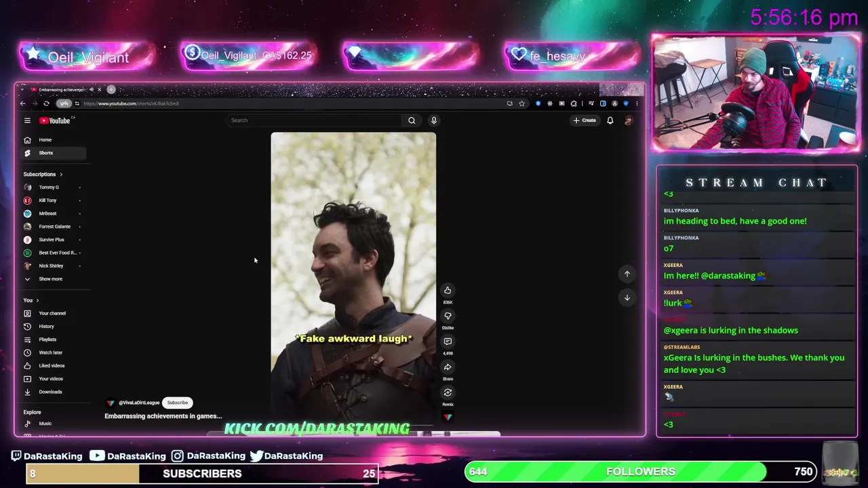
Task: Open Playlists in the sidebar
Action: (x=53, y=340)
